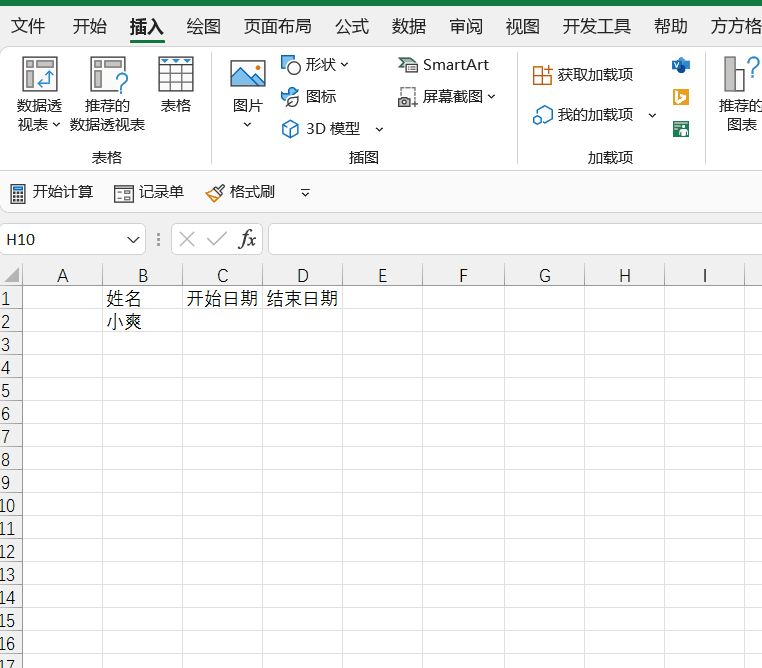Viewport: 762px width, 668px height.
Task: Select cell containing 姓名
Action: [143, 297]
